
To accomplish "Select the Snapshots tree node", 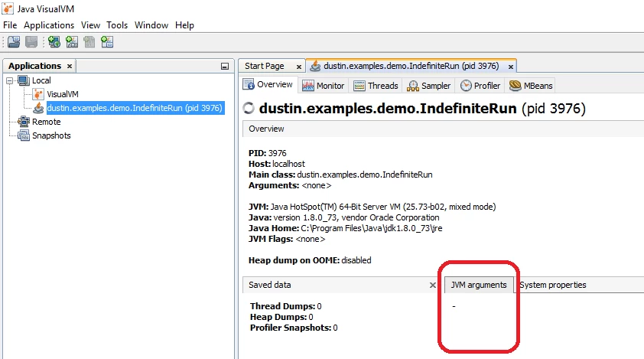I will (51, 135).
